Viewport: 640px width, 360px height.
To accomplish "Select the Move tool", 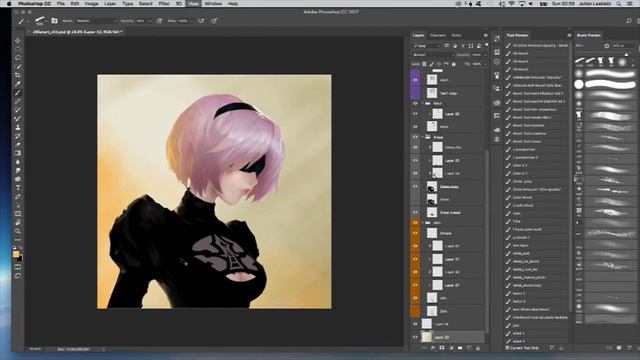I will 18,40.
